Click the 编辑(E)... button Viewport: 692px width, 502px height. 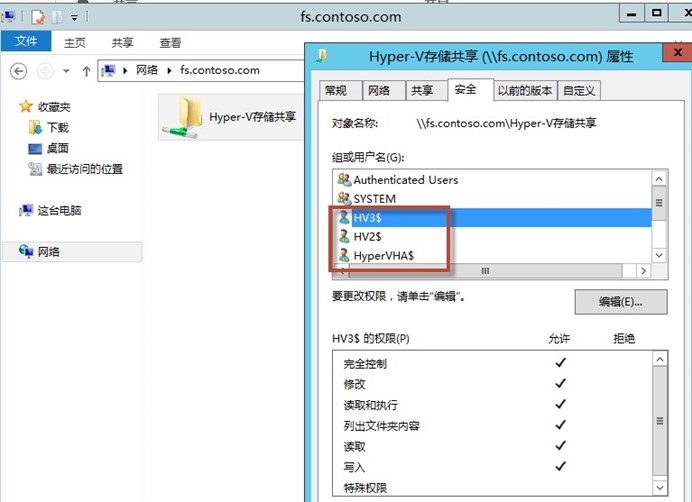[x=621, y=302]
